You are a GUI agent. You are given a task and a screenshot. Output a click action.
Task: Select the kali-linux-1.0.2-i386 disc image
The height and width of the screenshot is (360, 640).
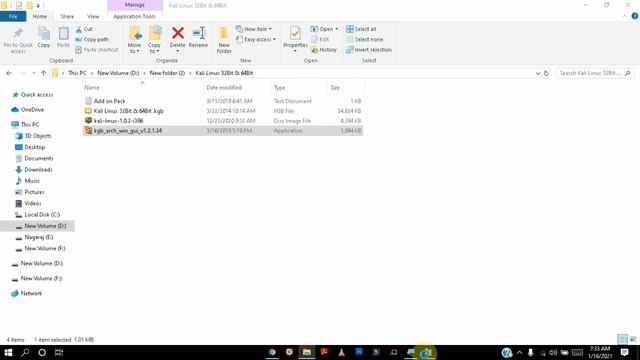click(x=222, y=121)
